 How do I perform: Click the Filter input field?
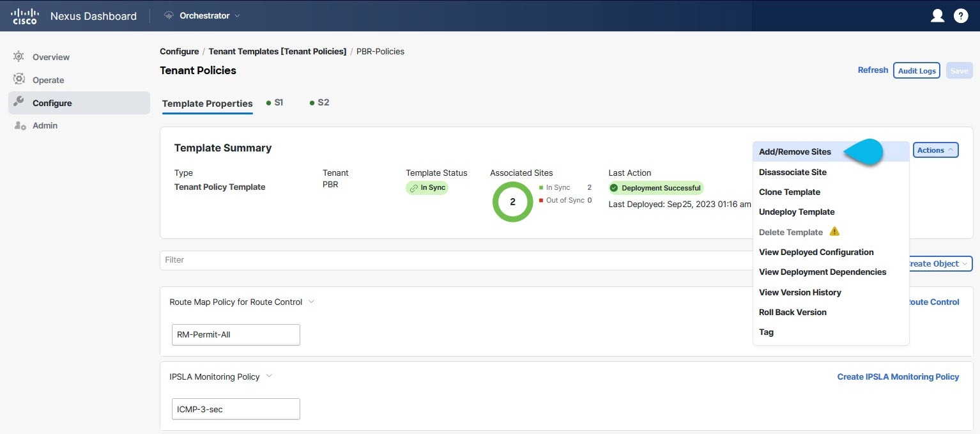coord(456,260)
